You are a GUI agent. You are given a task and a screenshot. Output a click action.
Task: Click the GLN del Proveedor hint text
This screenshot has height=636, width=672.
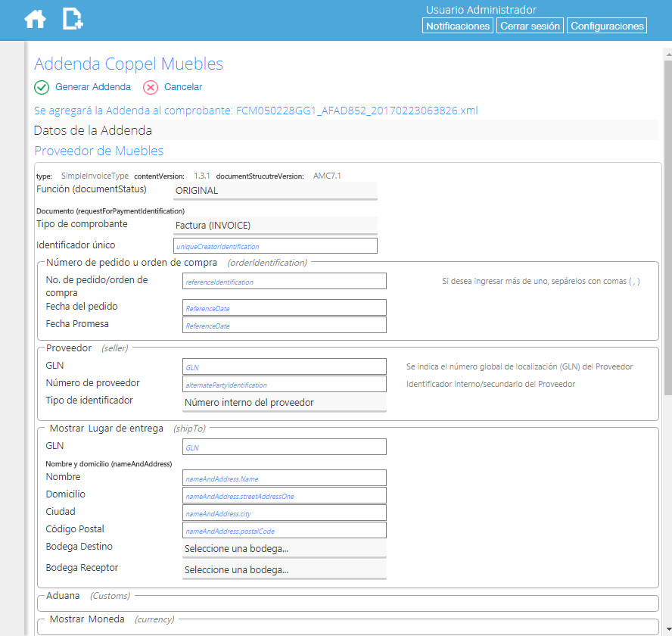(519, 366)
